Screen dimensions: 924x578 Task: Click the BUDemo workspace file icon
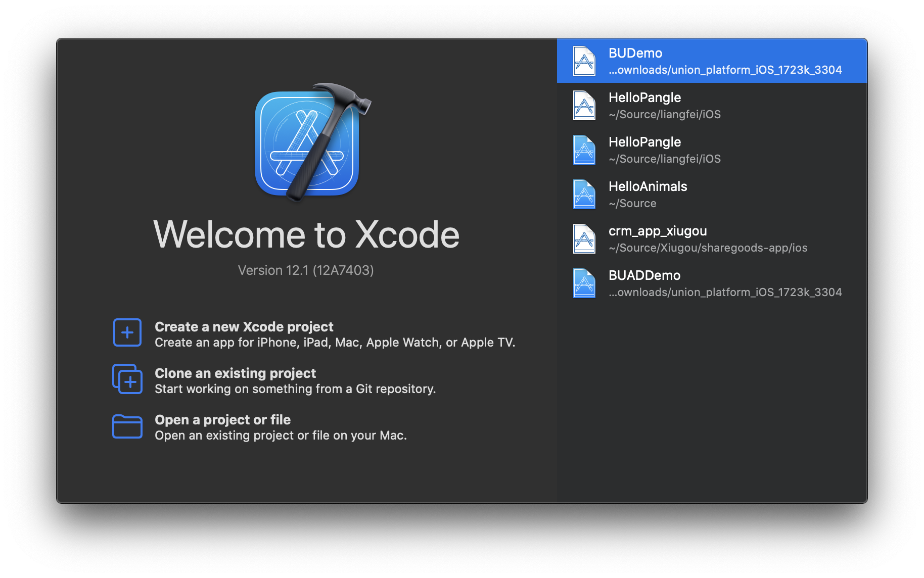tap(584, 61)
